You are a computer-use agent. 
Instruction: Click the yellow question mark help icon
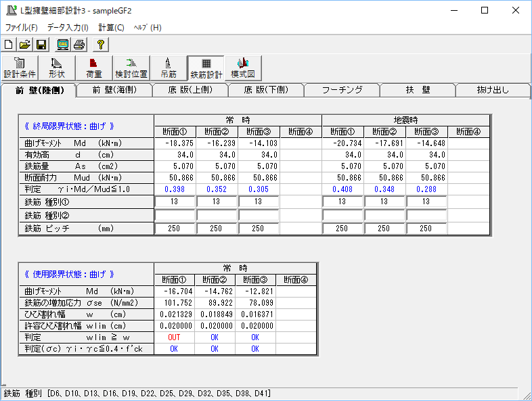(101, 45)
